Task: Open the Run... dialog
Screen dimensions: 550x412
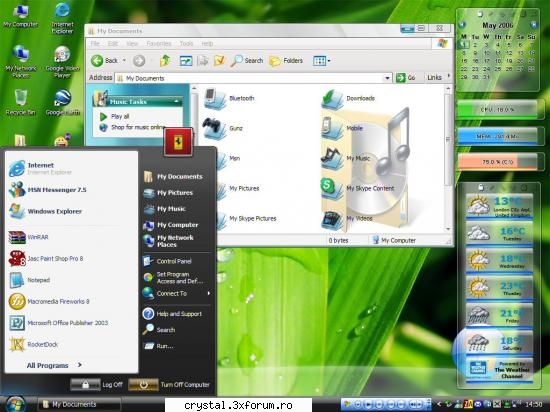Action: tap(159, 346)
